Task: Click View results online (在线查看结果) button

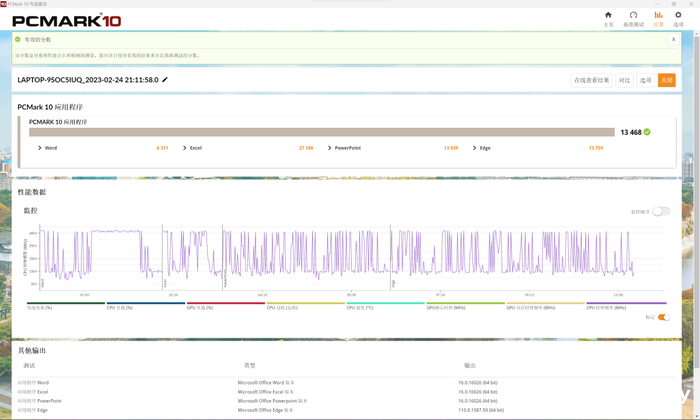Action: (592, 80)
